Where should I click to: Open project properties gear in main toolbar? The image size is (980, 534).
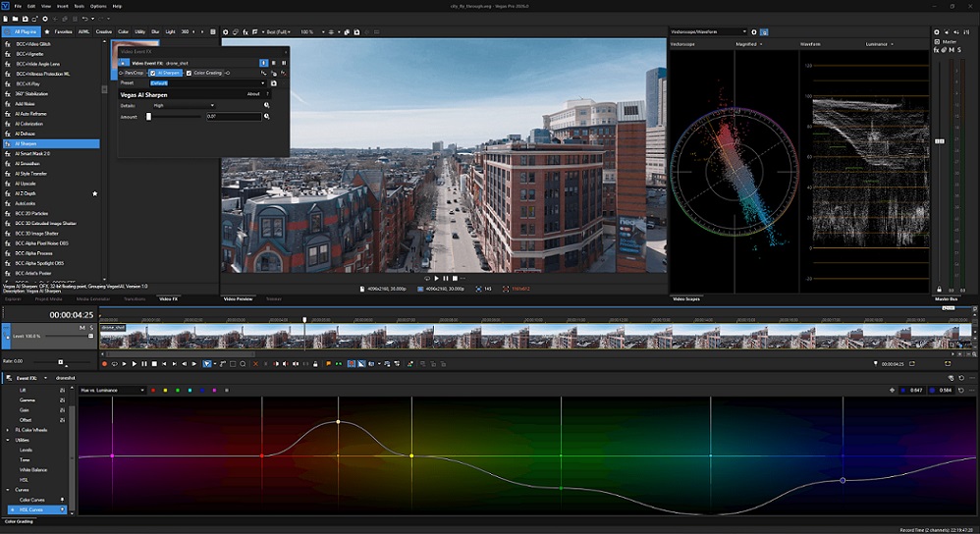click(x=45, y=19)
